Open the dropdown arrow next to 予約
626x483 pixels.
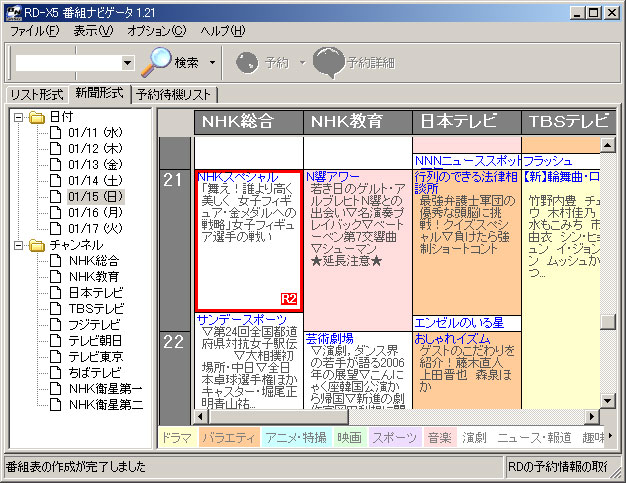tap(302, 63)
